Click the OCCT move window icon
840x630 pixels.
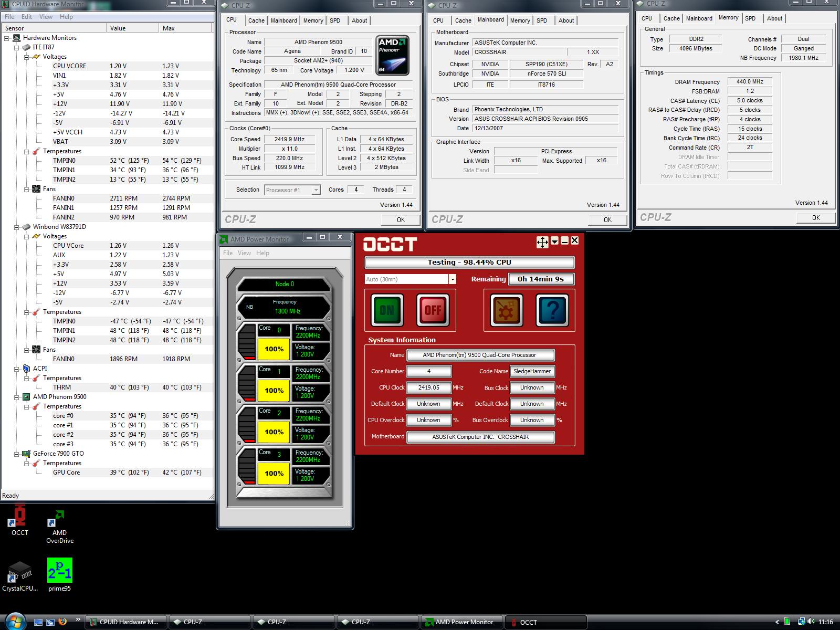coord(542,242)
